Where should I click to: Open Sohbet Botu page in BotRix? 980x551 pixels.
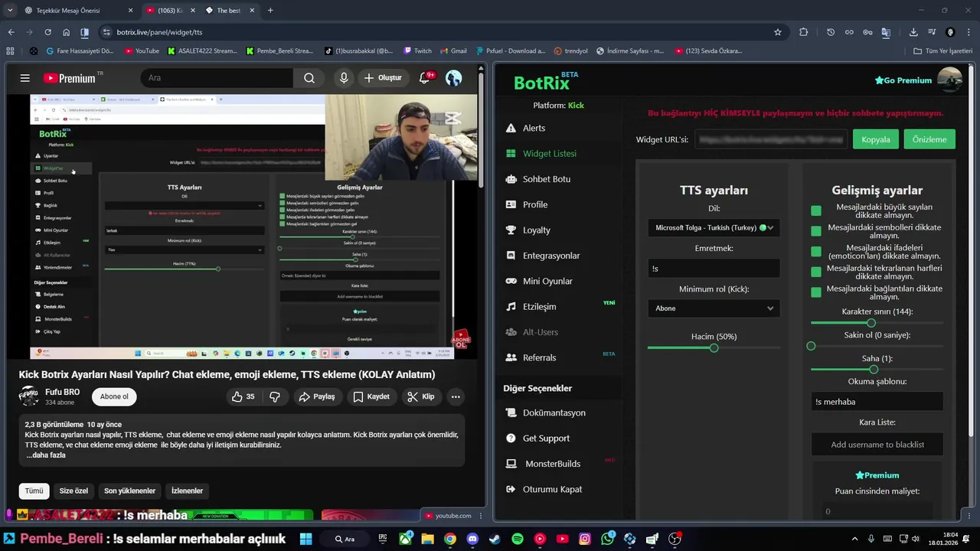(546, 179)
